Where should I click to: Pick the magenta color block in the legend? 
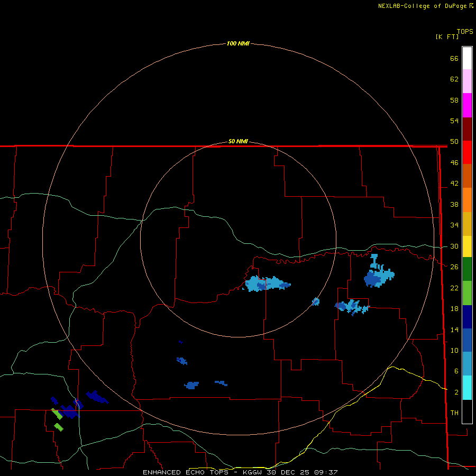[467, 105]
